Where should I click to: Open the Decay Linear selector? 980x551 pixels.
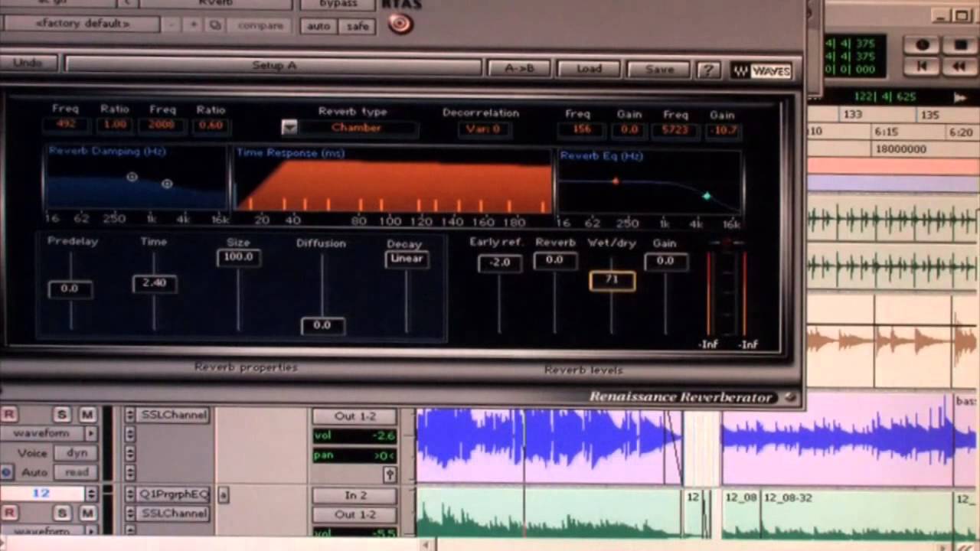pos(407,259)
